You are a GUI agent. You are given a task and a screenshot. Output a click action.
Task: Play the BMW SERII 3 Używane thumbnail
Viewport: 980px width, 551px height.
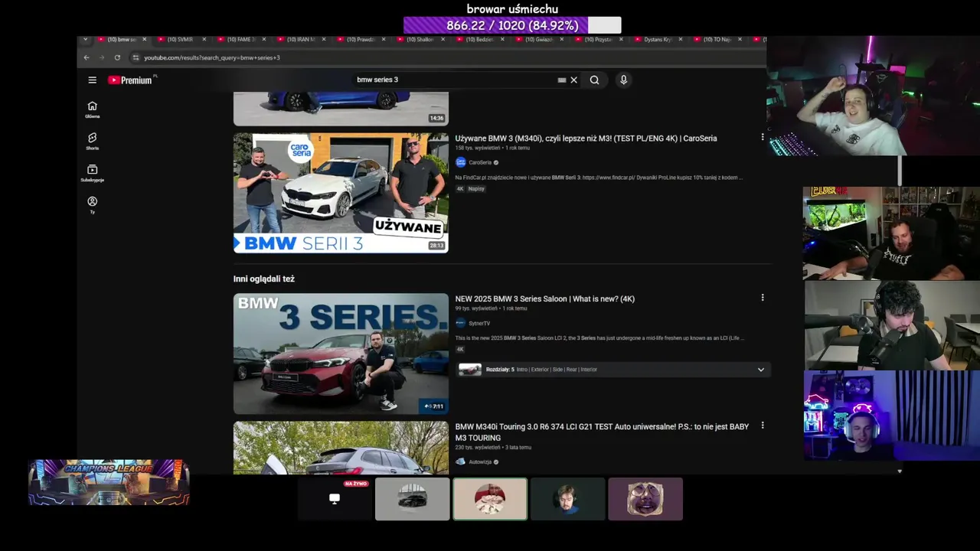(x=341, y=193)
